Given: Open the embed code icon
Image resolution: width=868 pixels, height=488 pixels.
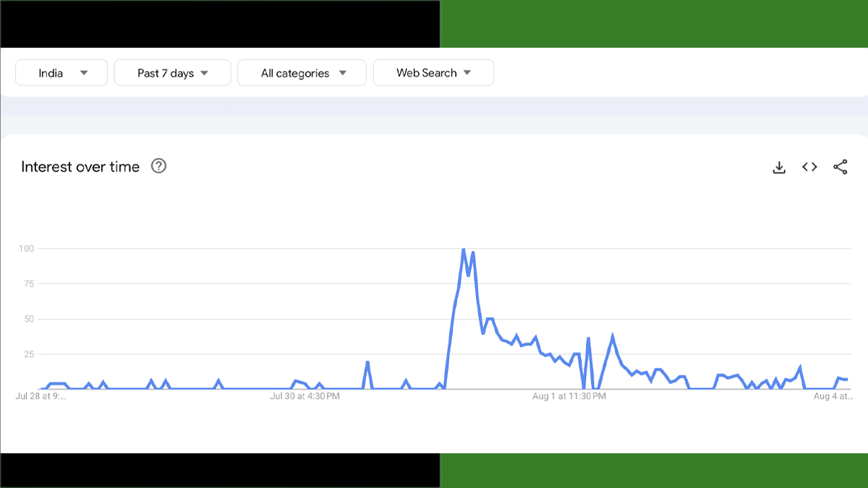Looking at the screenshot, I should 809,167.
